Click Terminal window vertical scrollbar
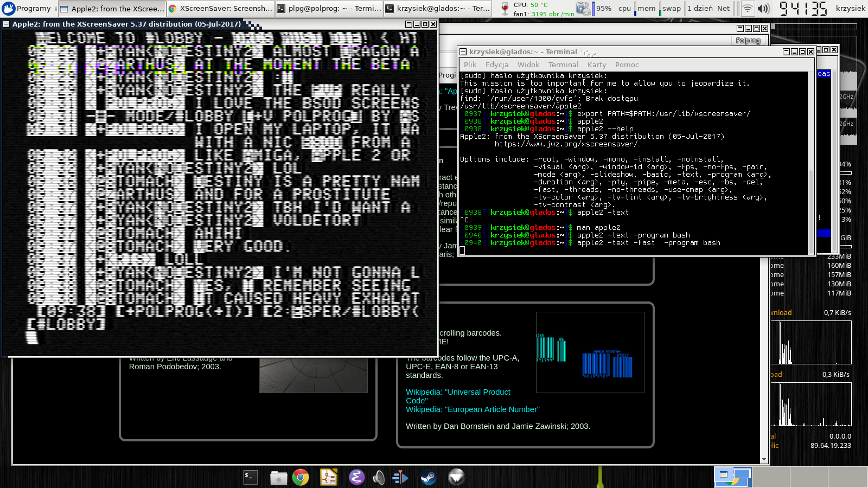 [x=812, y=163]
